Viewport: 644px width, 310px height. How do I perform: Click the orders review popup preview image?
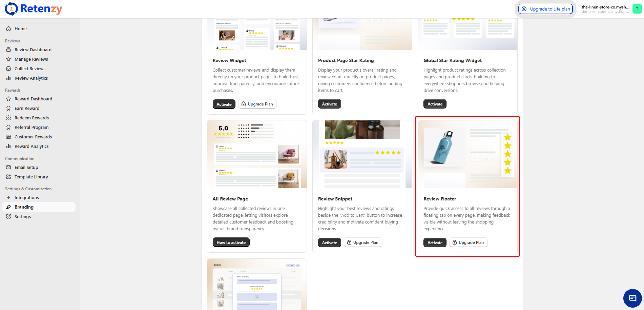point(257,285)
